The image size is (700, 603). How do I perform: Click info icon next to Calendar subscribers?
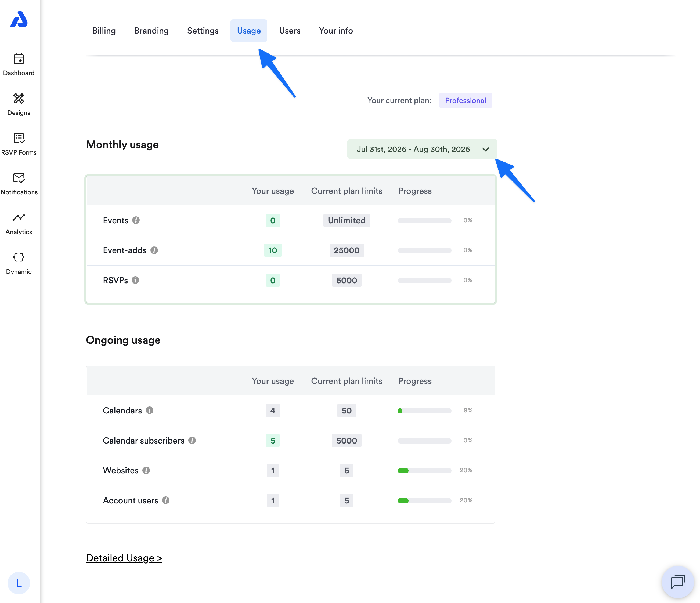(192, 440)
